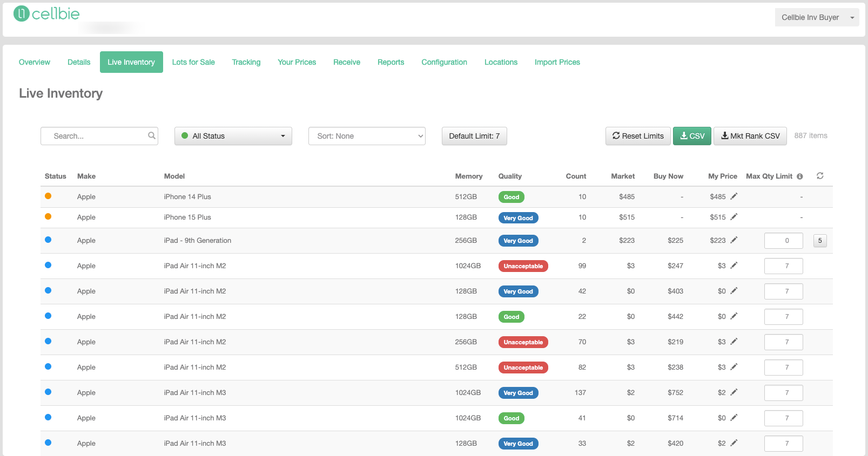The width and height of the screenshot is (868, 456).
Task: Click the "887 items" count text
Action: point(811,136)
